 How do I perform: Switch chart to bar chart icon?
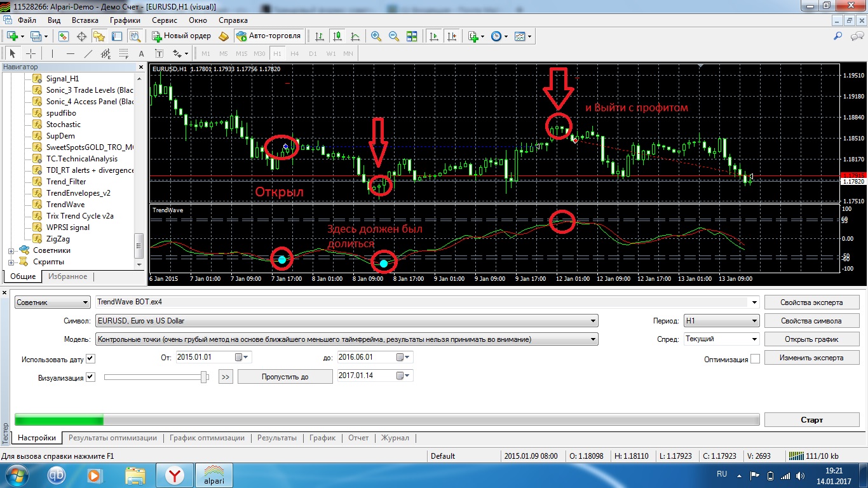[320, 36]
